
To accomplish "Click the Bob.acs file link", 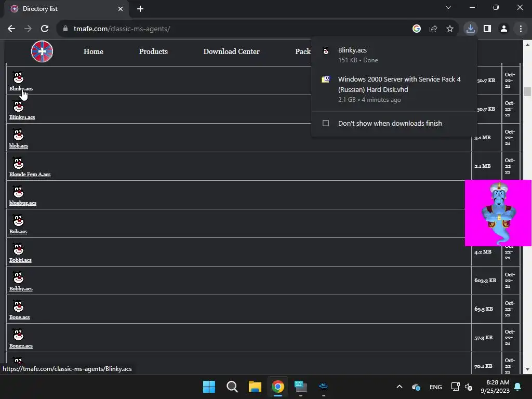I will (x=18, y=231).
